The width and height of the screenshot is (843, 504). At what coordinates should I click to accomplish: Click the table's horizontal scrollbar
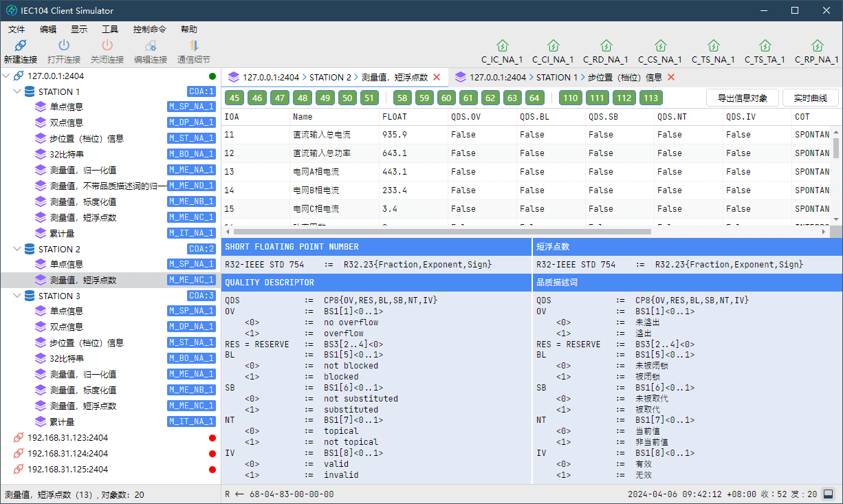pyautogui.click(x=440, y=232)
